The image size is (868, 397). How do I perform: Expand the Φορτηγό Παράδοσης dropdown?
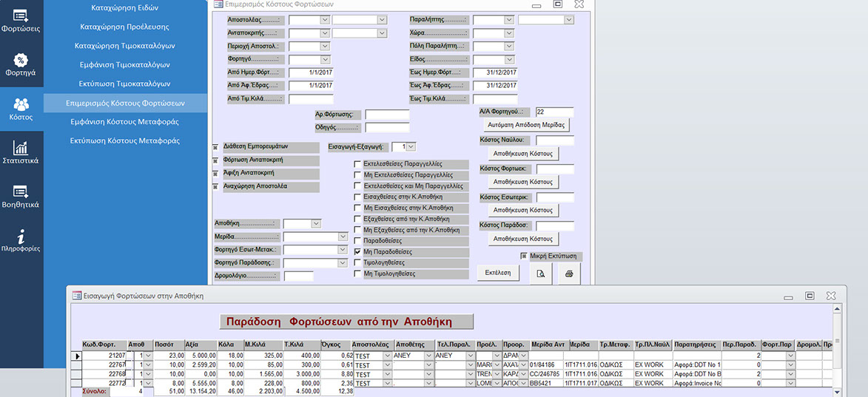tap(342, 262)
